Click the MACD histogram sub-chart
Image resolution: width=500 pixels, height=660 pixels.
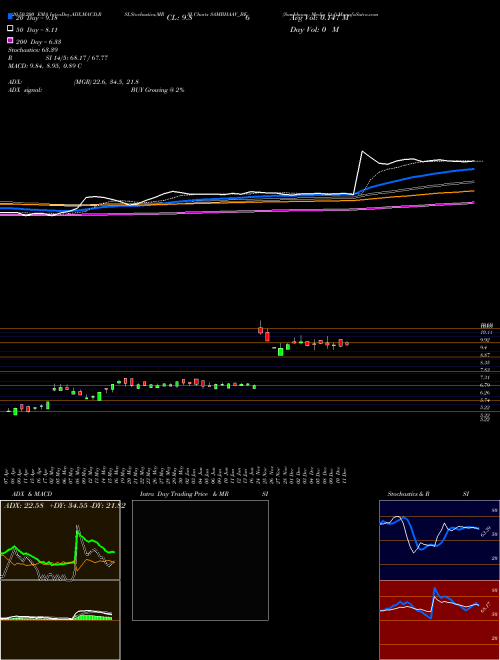pyautogui.click(x=60, y=620)
